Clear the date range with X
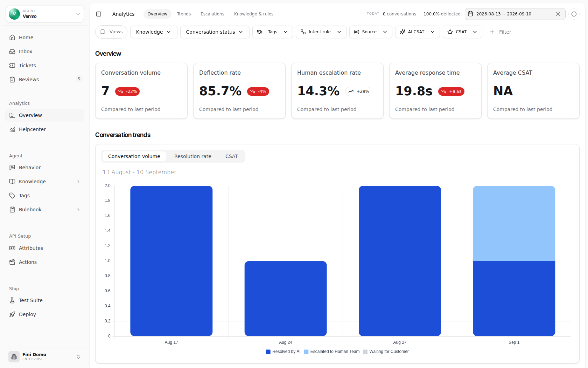Screen dimensions: 588x368 (558, 14)
